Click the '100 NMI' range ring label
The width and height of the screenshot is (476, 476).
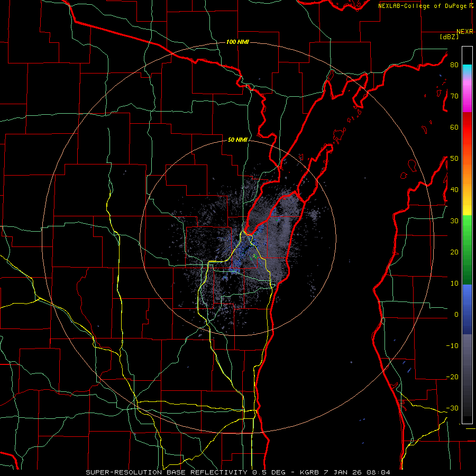click(x=237, y=42)
